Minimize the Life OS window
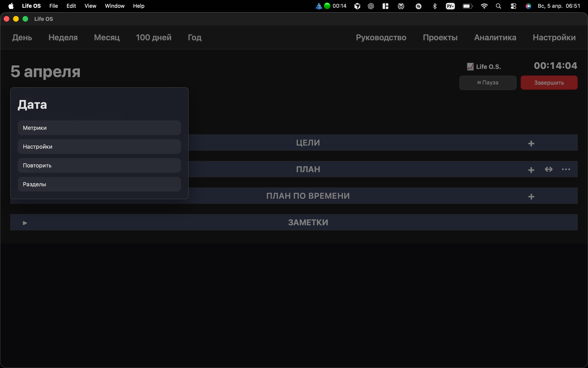Image resolution: width=588 pixels, height=368 pixels. click(16, 19)
